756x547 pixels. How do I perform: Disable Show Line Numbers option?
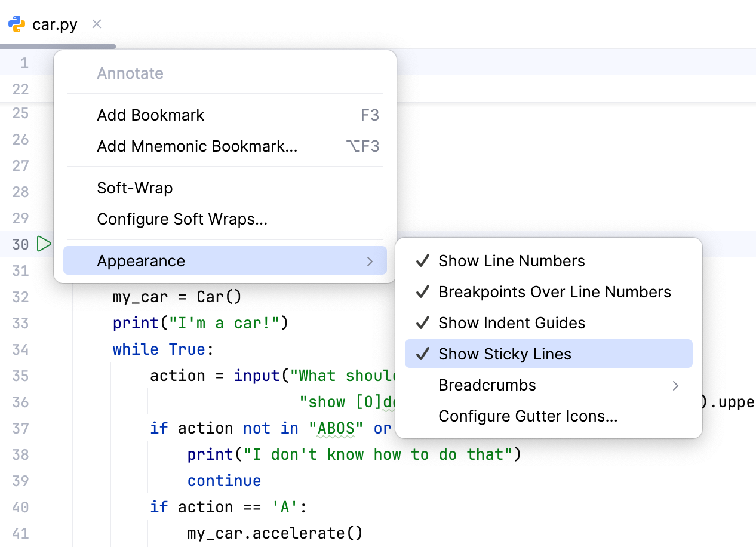coord(511,261)
